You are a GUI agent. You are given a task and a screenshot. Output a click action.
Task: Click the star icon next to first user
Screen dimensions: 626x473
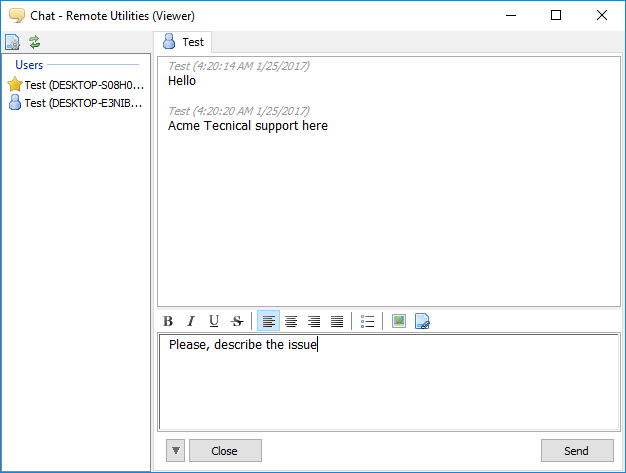[15, 85]
